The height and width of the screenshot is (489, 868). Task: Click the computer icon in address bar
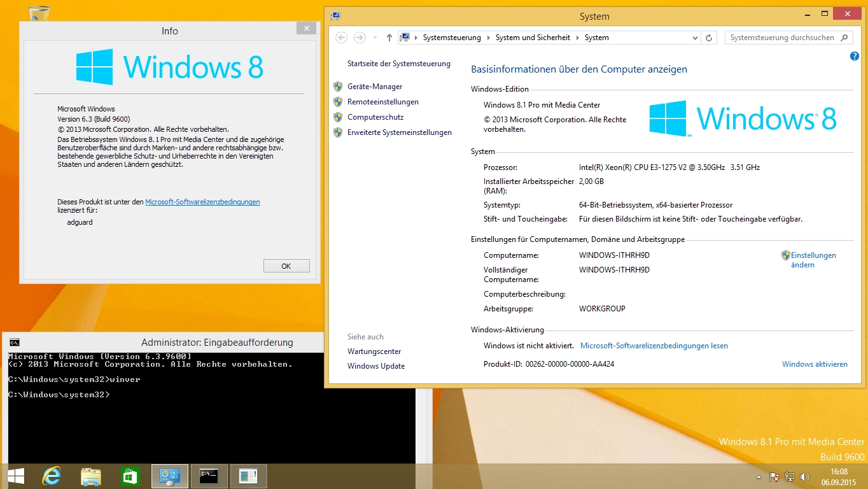pos(405,38)
